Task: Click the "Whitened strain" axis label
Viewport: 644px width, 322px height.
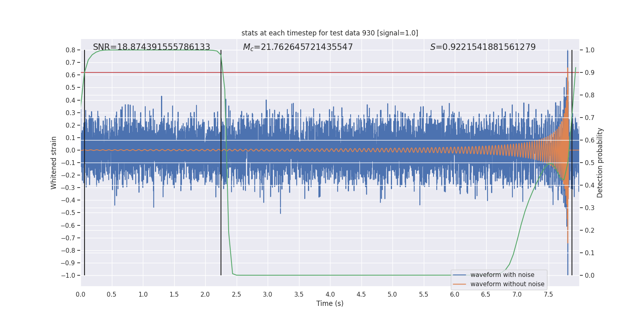Action: click(54, 163)
